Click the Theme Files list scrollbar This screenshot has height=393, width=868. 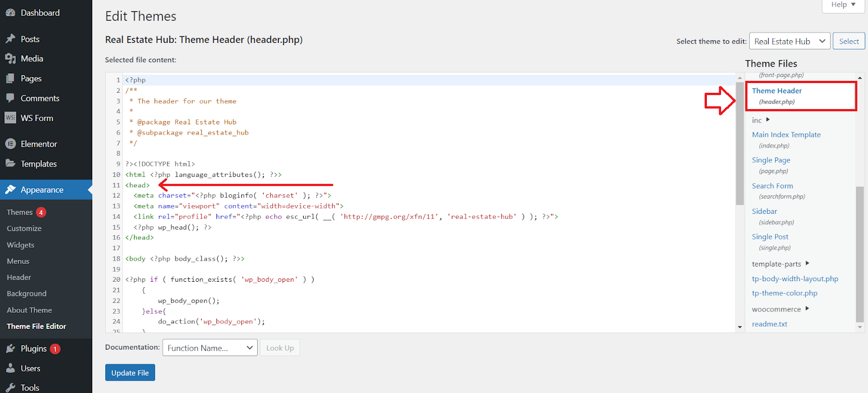point(859,254)
